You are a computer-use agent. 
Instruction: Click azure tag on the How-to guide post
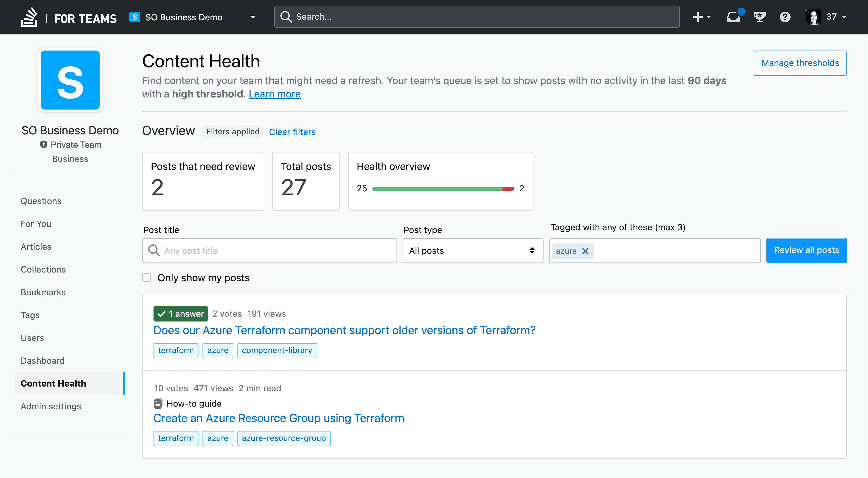tap(218, 438)
